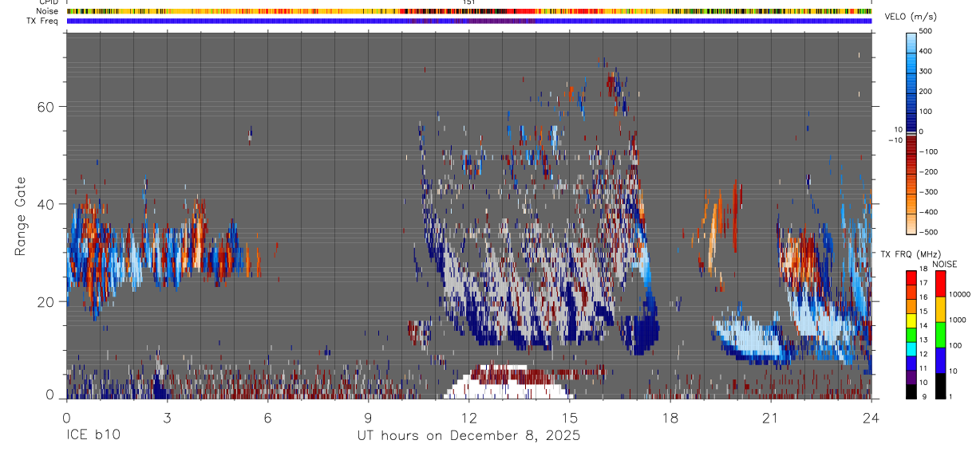Click x-axis tick label 21
Screen dimensions: 980x452
[771, 417]
